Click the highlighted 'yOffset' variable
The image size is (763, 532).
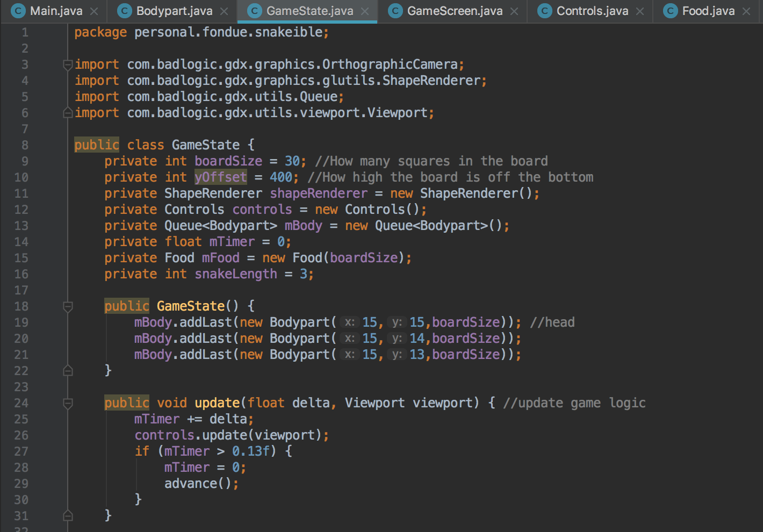tap(221, 177)
